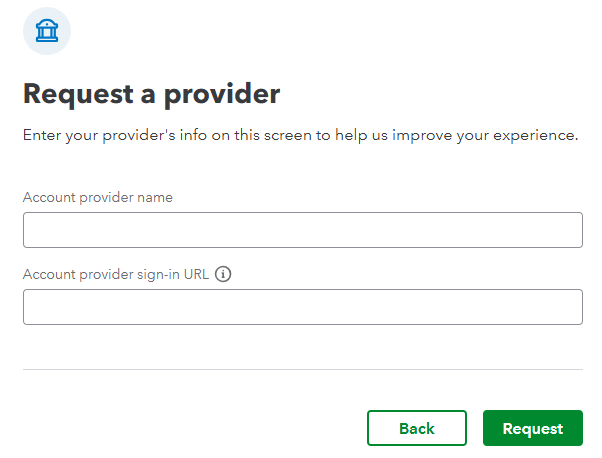Click the word "URL" in the field label
The image size is (602, 458).
pyautogui.click(x=196, y=274)
